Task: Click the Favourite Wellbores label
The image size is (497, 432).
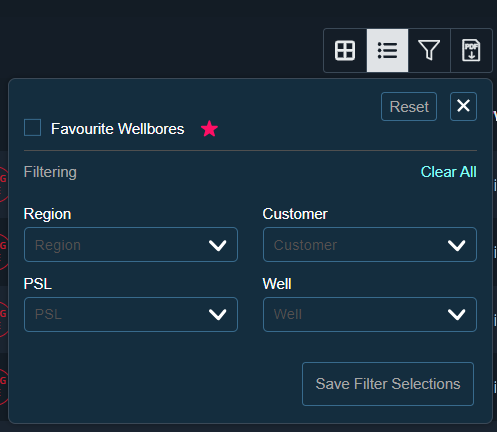Action: (117, 129)
